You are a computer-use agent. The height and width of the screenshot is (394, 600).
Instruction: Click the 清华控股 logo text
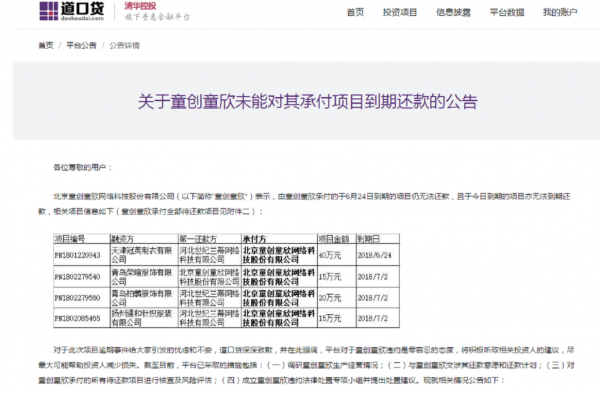tap(140, 6)
